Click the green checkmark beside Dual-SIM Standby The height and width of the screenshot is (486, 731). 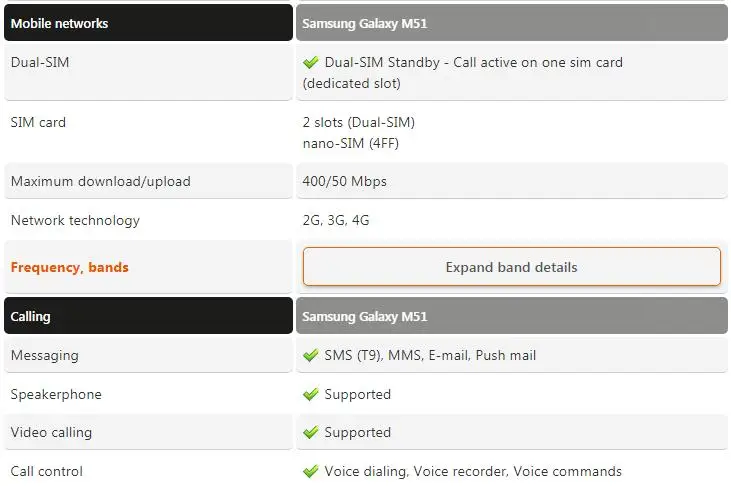[x=310, y=62]
